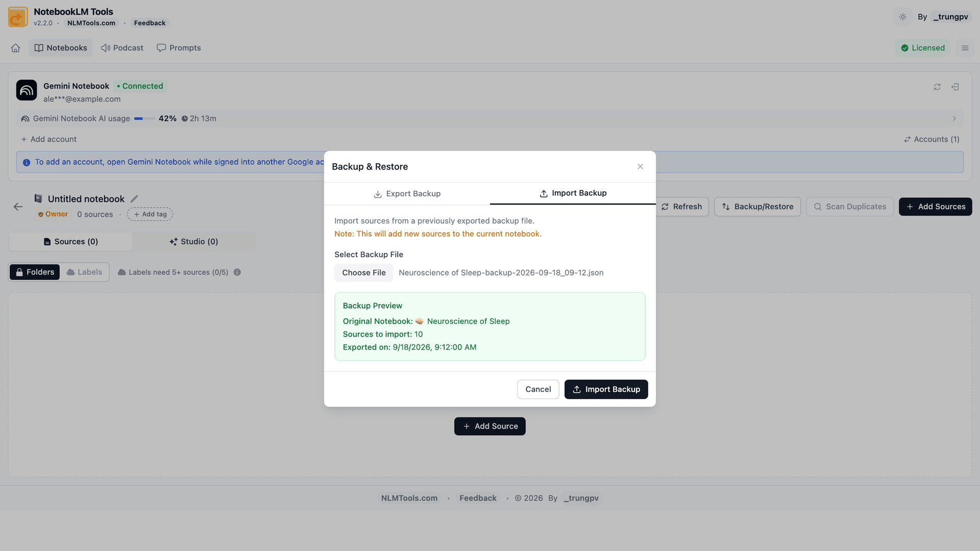This screenshot has height=551, width=980.
Task: Click the Gemini Notebook account avatar icon
Action: click(x=27, y=90)
